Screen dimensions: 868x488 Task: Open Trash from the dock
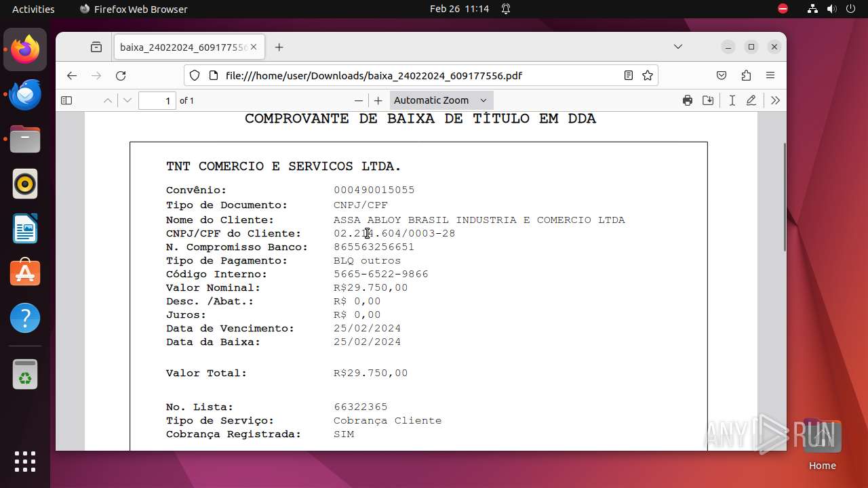point(25,375)
